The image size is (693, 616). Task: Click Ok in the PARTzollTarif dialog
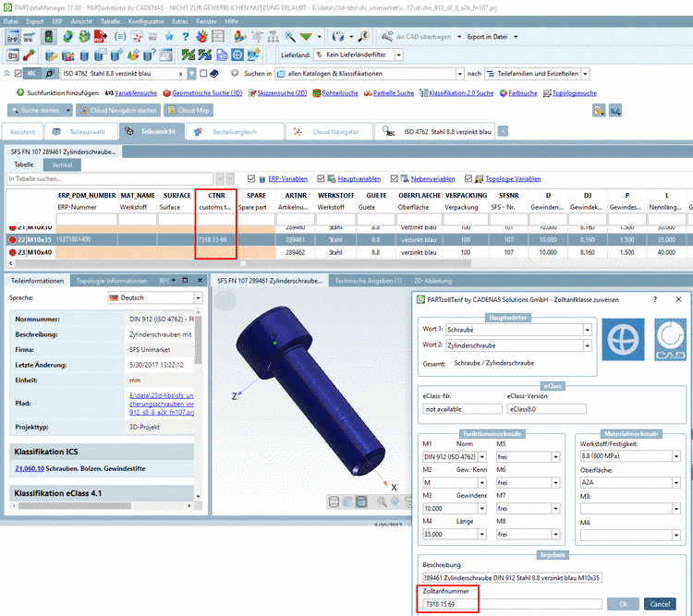pos(623,604)
